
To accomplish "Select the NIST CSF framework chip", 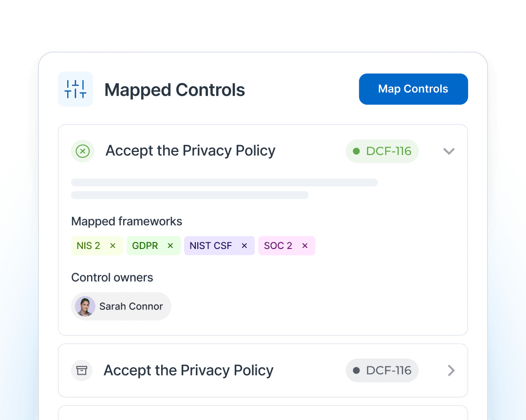I will 211,246.
